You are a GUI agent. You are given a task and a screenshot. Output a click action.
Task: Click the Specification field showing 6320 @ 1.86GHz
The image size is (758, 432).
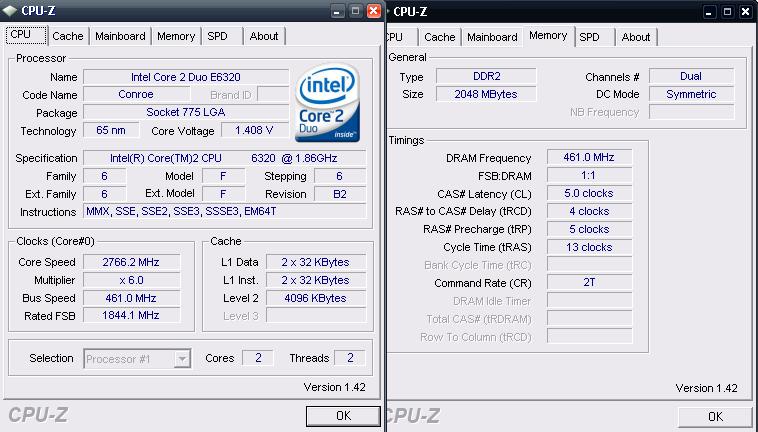[225, 158]
